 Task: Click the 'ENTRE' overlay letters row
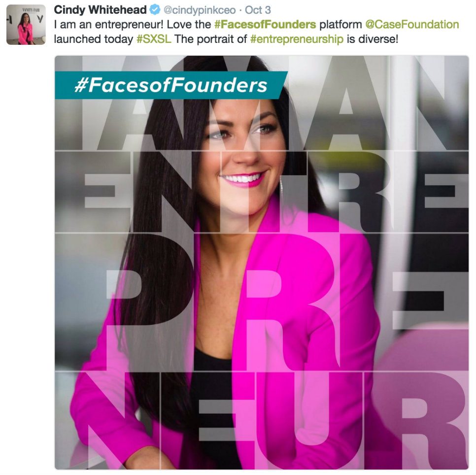262,192
